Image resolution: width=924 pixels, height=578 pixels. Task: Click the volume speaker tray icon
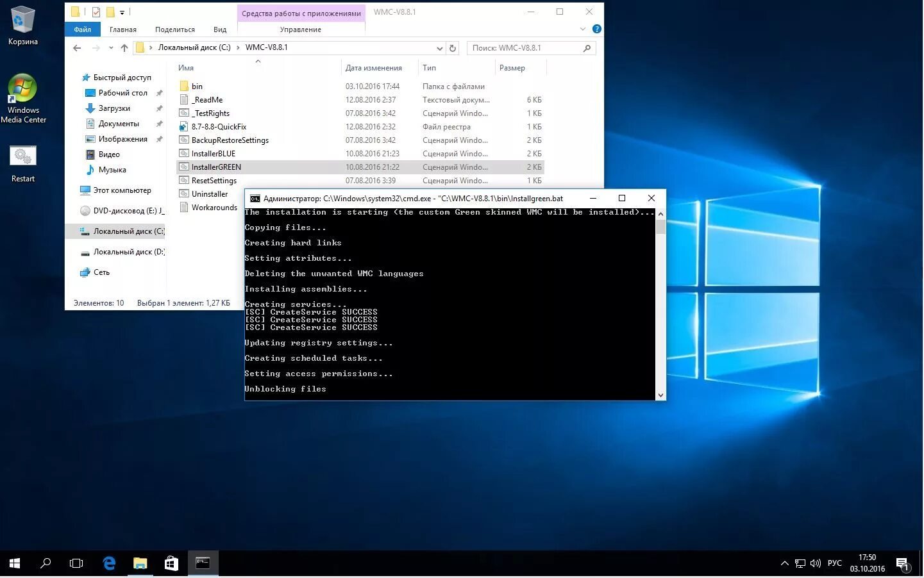click(x=815, y=563)
